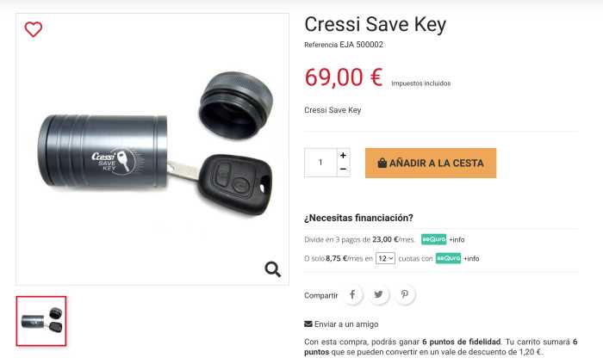Click the Enviar a un amigo link
The image size is (603, 364).
click(x=346, y=324)
